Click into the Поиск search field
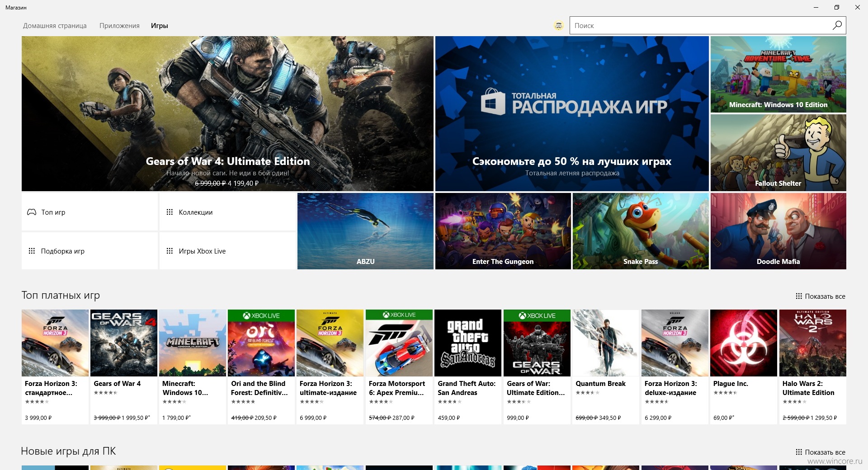 point(700,25)
